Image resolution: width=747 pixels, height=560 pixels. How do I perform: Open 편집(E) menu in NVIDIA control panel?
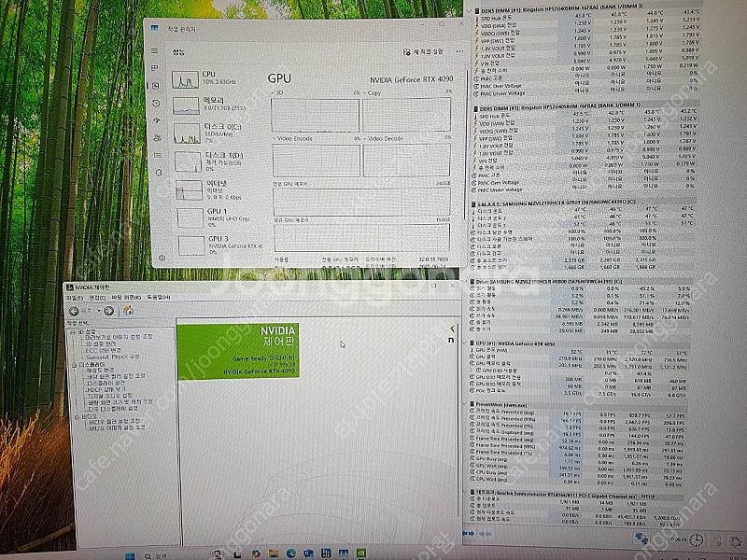click(97, 298)
